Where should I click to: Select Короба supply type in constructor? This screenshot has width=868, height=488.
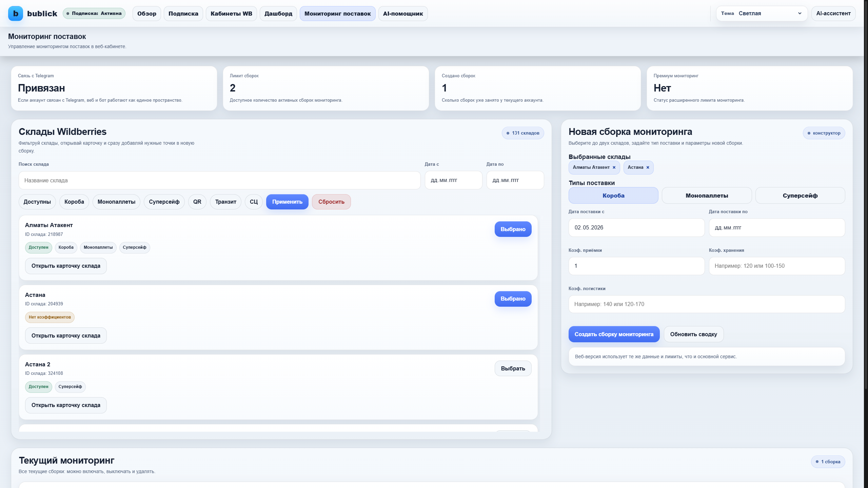(x=613, y=196)
